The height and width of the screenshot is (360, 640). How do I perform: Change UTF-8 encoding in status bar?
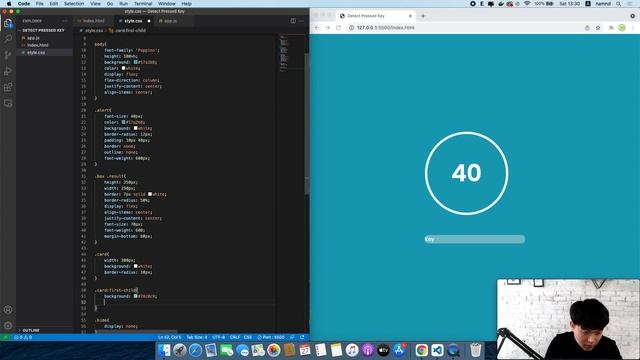pyautogui.click(x=219, y=338)
